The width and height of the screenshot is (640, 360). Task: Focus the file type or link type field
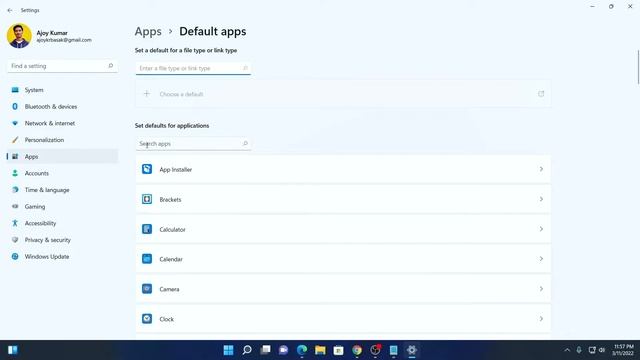click(193, 68)
